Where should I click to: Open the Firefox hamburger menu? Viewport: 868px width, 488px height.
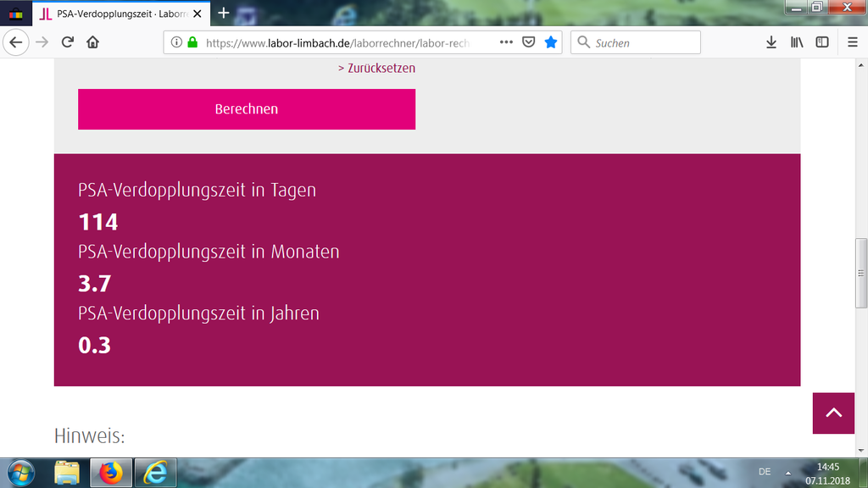(x=853, y=42)
